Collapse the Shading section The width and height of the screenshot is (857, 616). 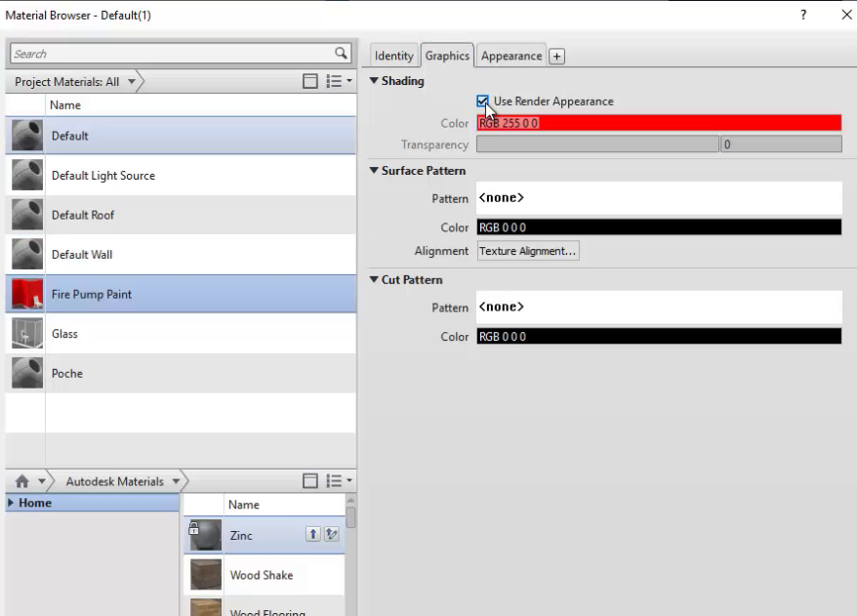(x=374, y=81)
